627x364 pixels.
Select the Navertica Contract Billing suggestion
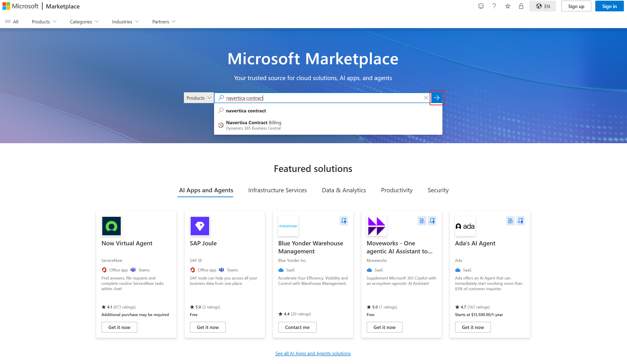[253, 125]
